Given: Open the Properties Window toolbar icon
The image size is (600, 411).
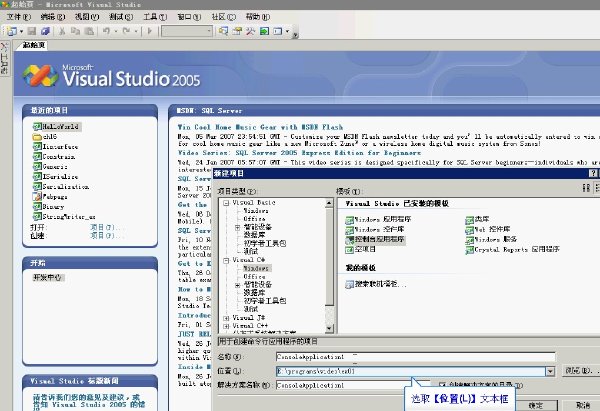Looking at the screenshot, I should point(237,31).
